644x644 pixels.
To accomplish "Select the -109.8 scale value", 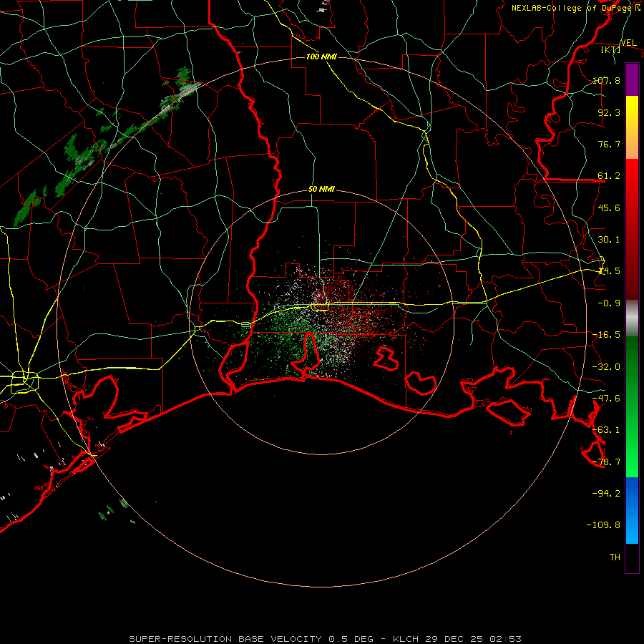I will click(x=603, y=525).
